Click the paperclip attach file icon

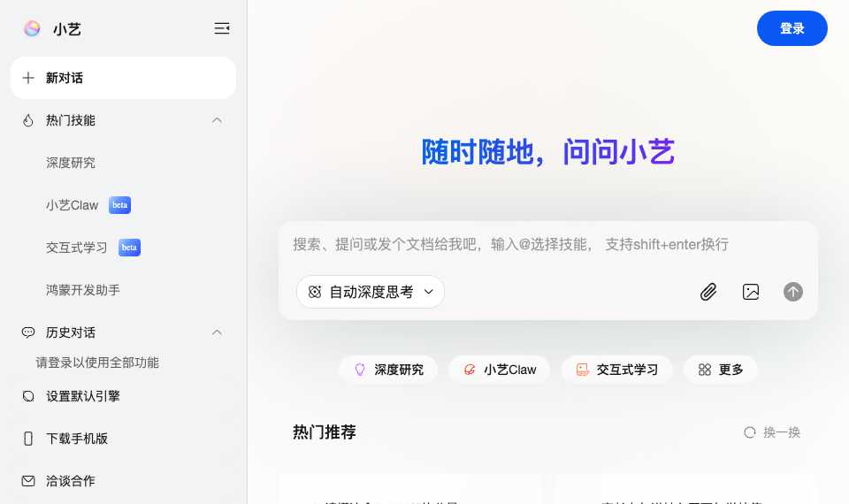tap(708, 292)
